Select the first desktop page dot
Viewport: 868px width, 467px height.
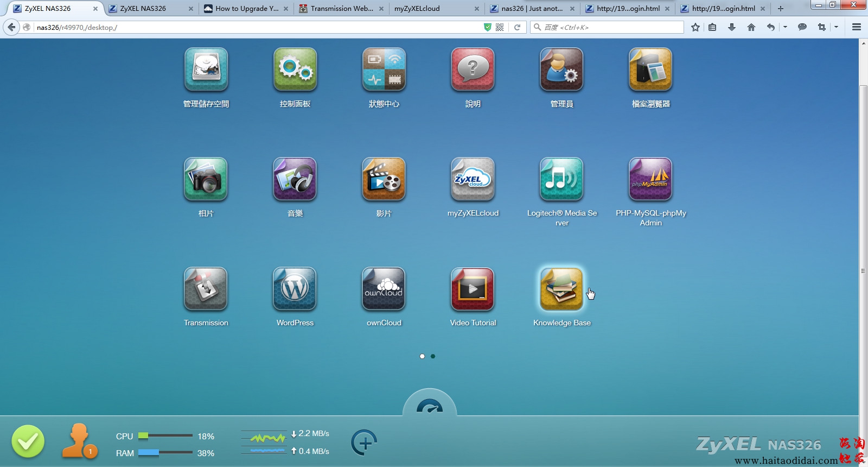point(422,356)
